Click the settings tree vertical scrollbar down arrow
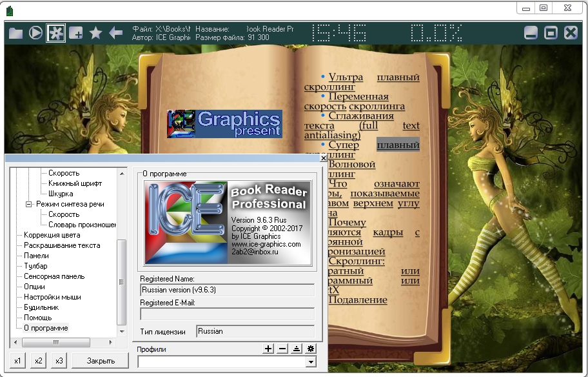Viewport: 588px width, 377px height. (122, 331)
